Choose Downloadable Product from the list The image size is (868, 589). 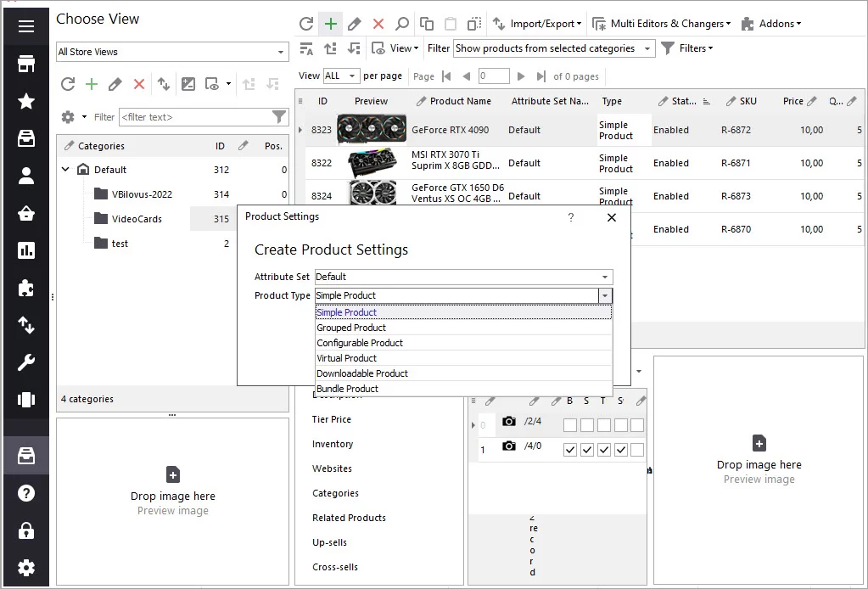pos(463,373)
